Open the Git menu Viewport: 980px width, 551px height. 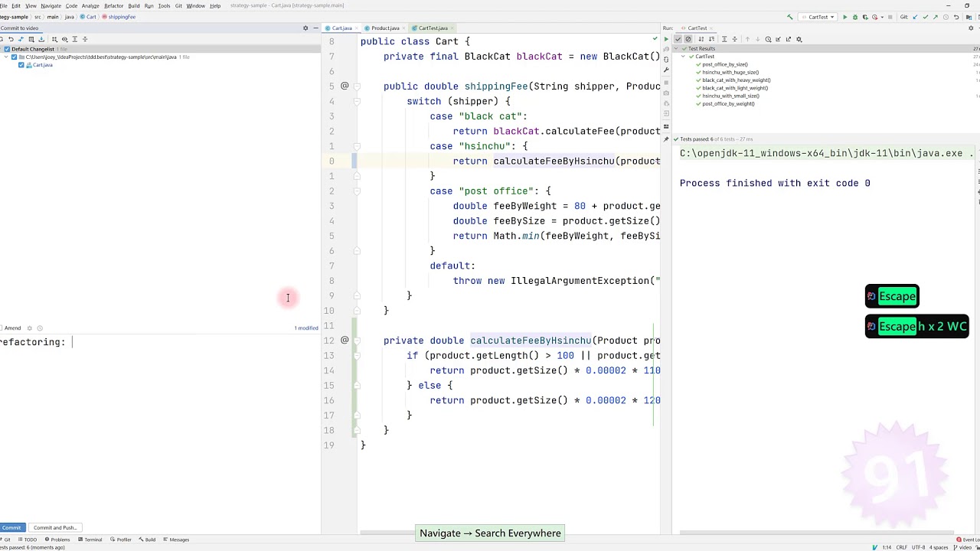pos(178,5)
